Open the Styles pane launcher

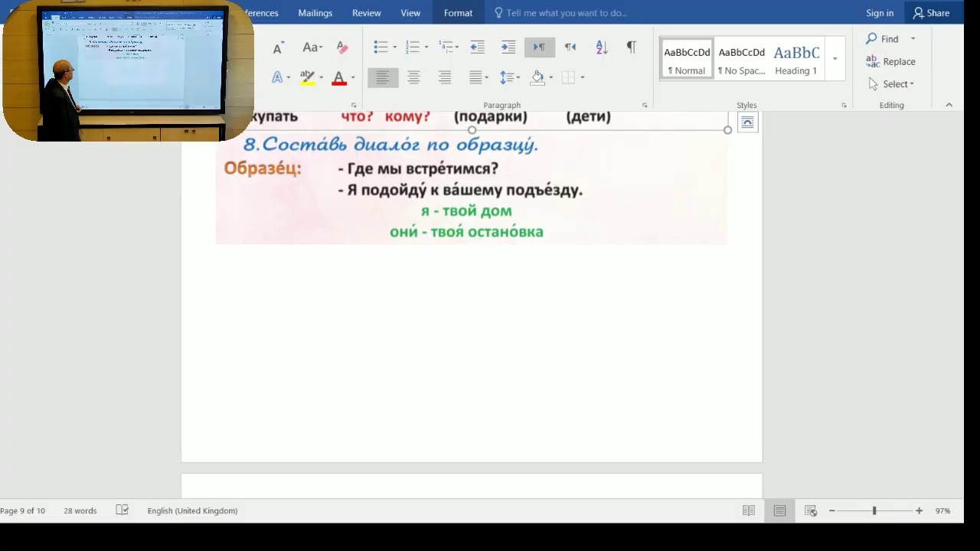point(844,106)
